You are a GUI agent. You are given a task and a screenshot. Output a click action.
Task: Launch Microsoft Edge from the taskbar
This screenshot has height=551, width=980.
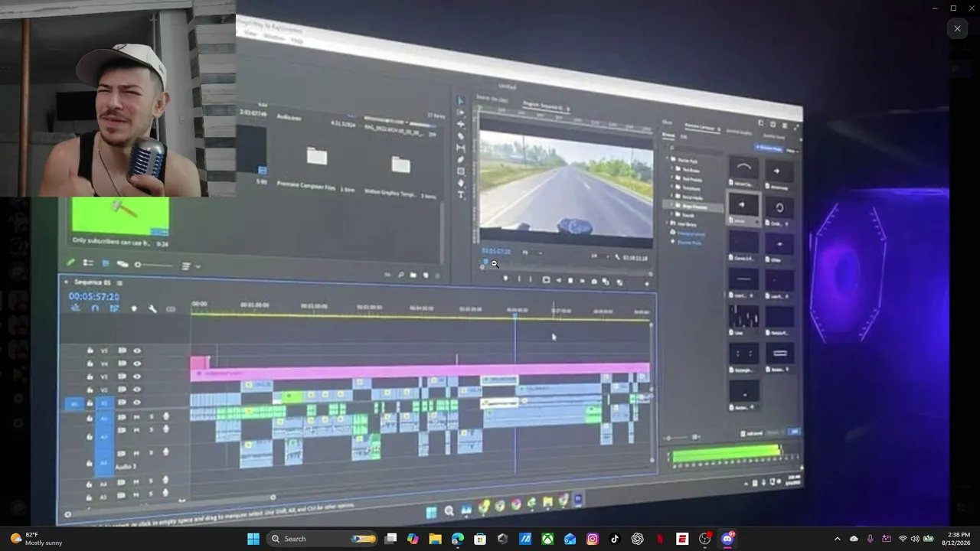458,539
